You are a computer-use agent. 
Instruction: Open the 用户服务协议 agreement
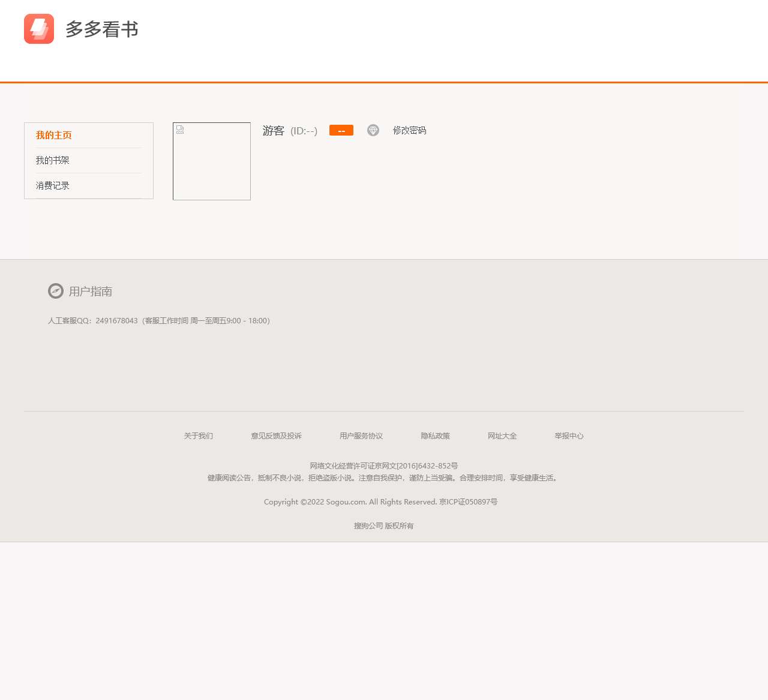pyautogui.click(x=361, y=435)
